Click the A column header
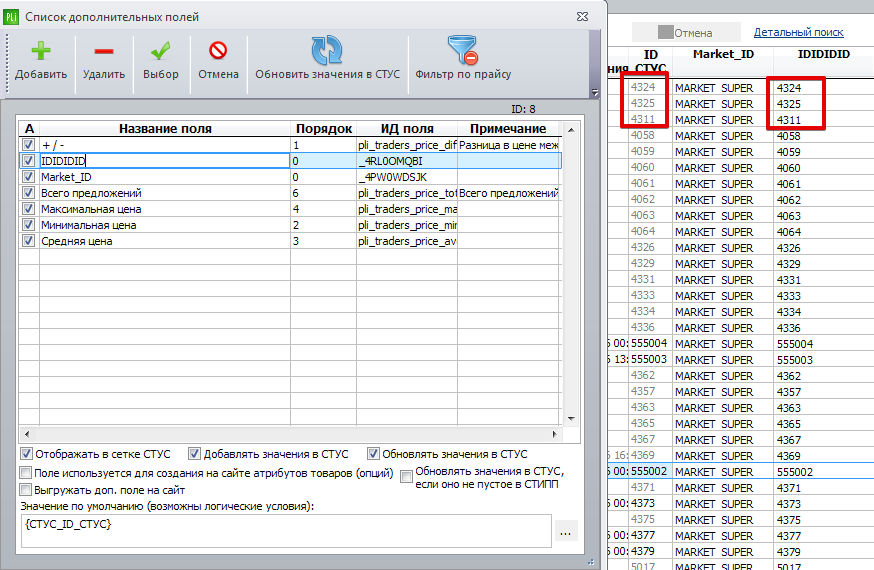 pos(29,129)
